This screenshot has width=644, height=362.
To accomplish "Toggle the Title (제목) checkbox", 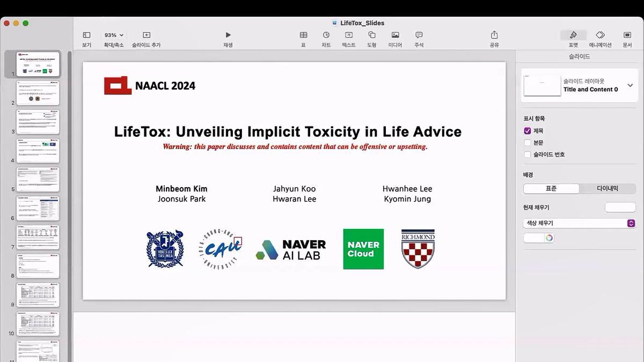I will coord(527,131).
